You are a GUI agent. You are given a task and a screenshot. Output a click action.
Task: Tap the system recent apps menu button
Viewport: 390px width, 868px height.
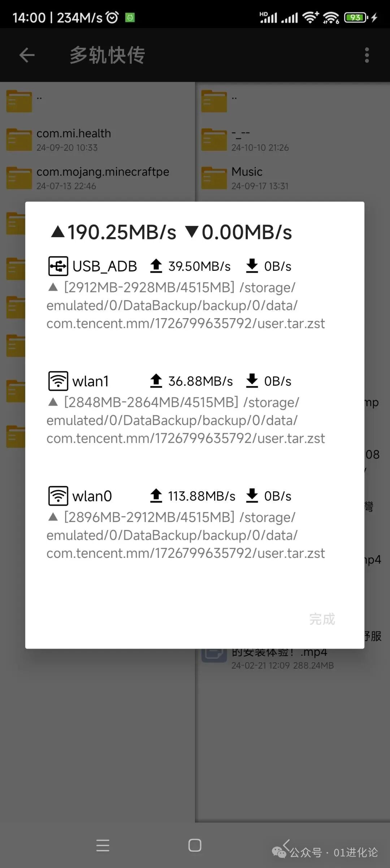pos(103,845)
